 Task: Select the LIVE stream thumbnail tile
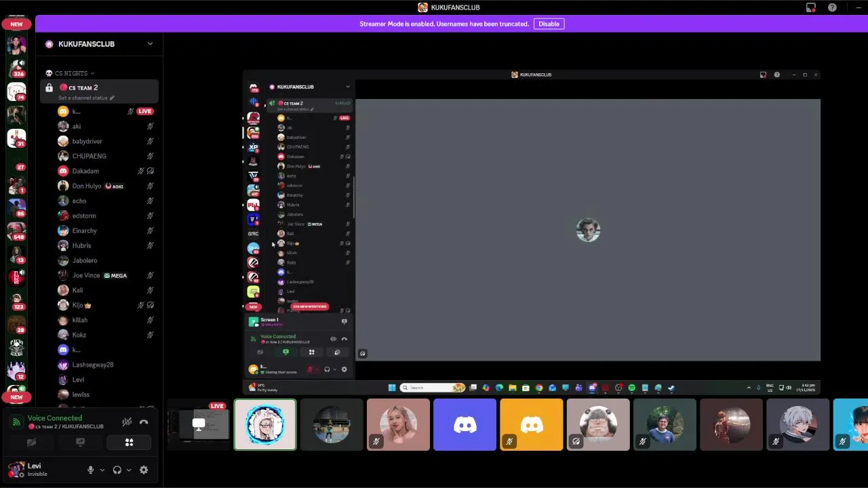pos(199,425)
